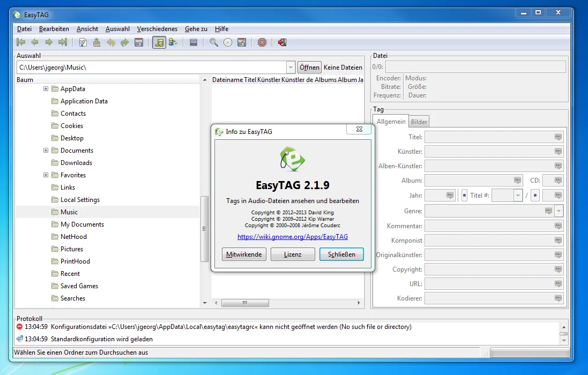The image size is (588, 375).
Task: Click the undo arrow in the toolbar
Action: click(x=110, y=42)
